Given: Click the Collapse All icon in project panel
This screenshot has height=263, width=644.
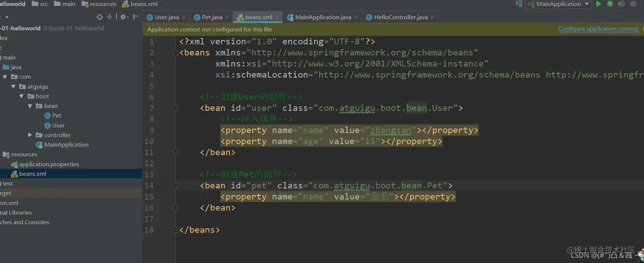Looking at the screenshot, I should (109, 17).
